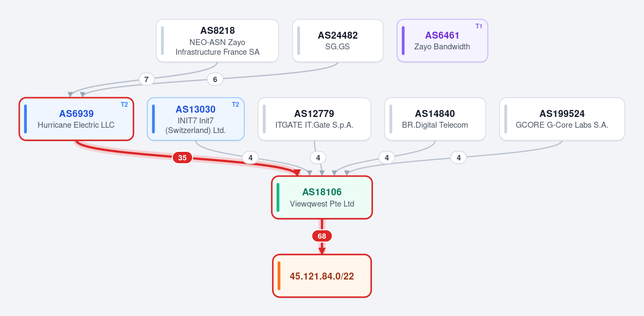Image resolution: width=644 pixels, height=316 pixels.
Task: Select the AS199524 GCORE node
Action: tap(562, 119)
